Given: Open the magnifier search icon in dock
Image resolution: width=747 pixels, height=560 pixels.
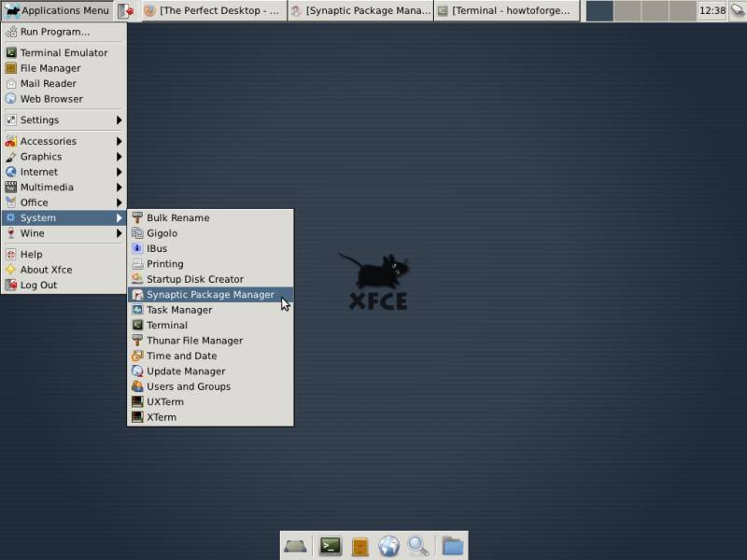Looking at the screenshot, I should [418, 546].
